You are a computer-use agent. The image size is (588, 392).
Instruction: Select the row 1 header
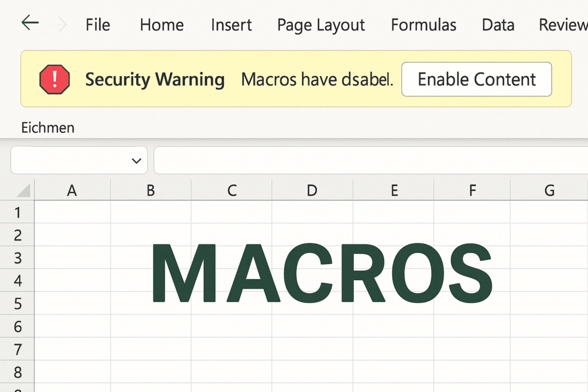click(x=17, y=213)
